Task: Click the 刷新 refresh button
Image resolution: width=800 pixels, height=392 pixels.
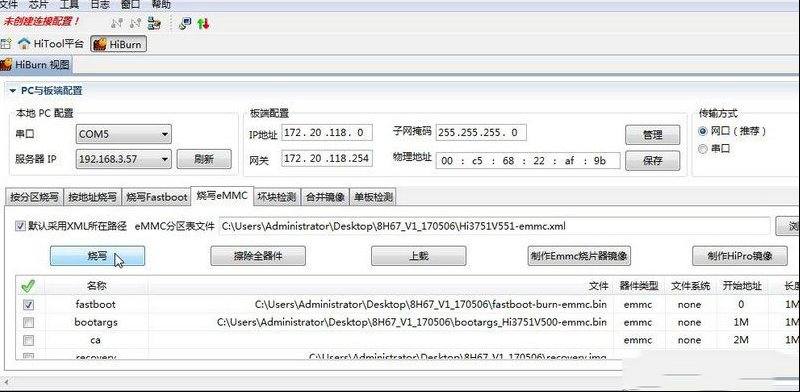Action: (204, 159)
